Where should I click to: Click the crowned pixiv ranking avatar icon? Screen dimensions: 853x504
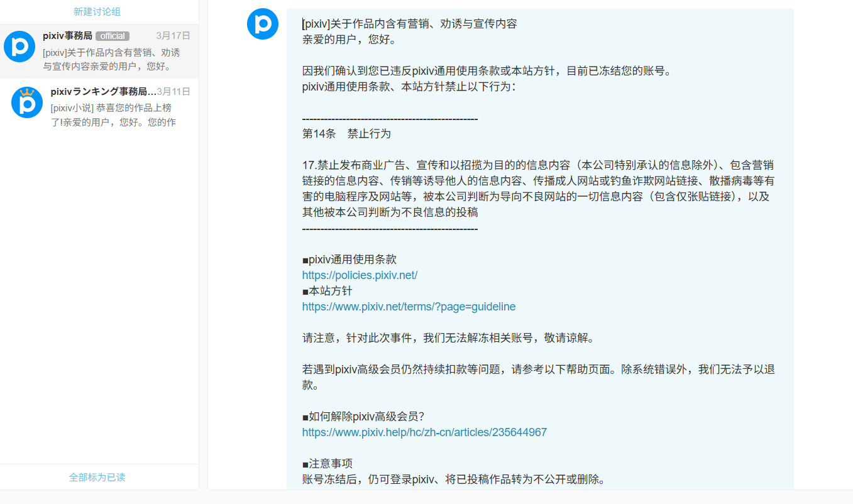pyautogui.click(x=27, y=102)
